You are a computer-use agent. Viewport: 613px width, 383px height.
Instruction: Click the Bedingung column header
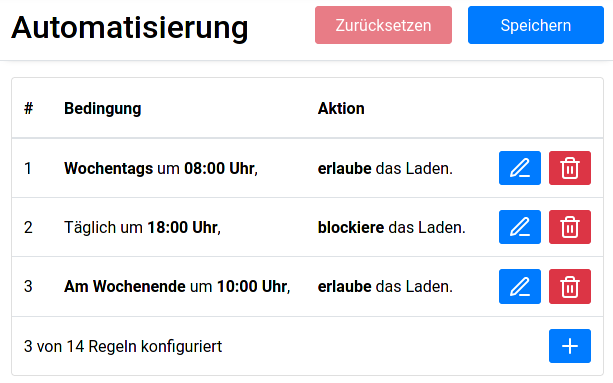click(x=102, y=108)
